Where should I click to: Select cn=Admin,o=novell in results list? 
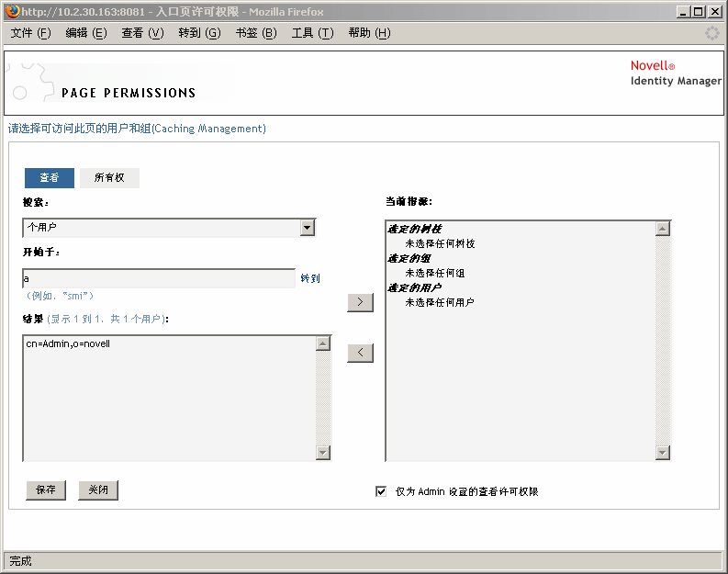(x=68, y=344)
